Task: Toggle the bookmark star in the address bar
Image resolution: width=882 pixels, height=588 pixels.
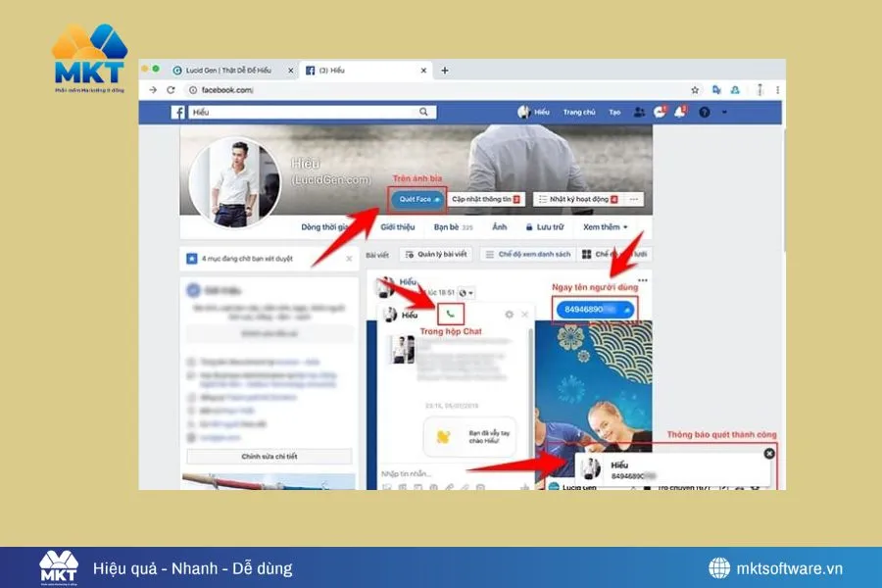Action: click(695, 90)
